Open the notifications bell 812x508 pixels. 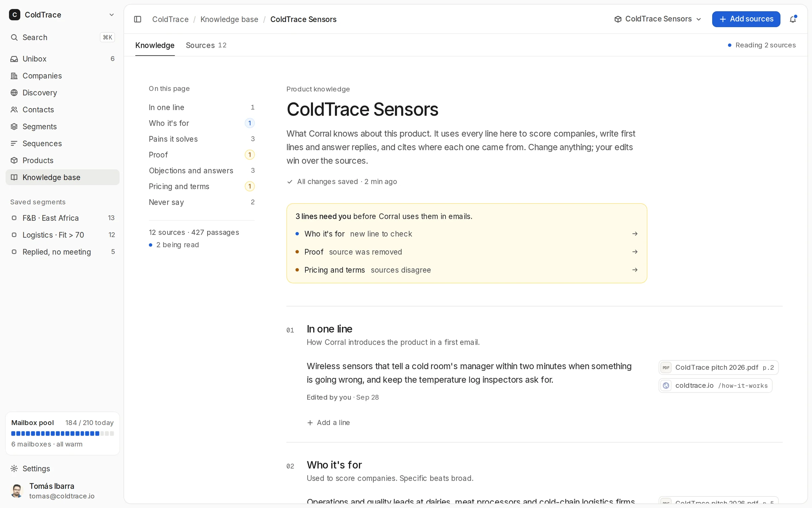click(x=793, y=19)
